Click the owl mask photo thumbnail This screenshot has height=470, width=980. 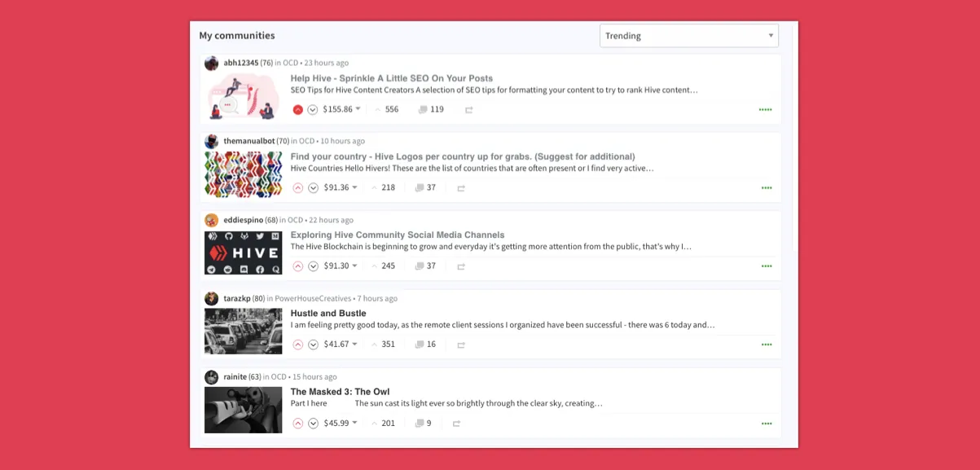[x=243, y=410]
